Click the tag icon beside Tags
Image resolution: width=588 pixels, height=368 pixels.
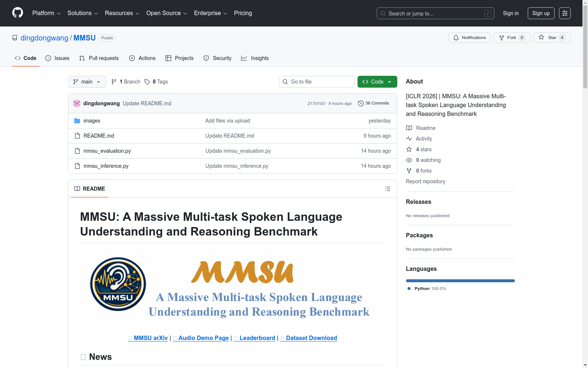tap(147, 82)
